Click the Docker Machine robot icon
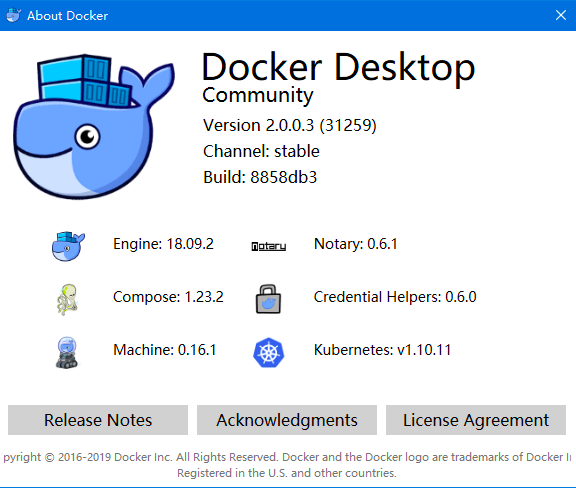This screenshot has width=576, height=488. (67, 352)
